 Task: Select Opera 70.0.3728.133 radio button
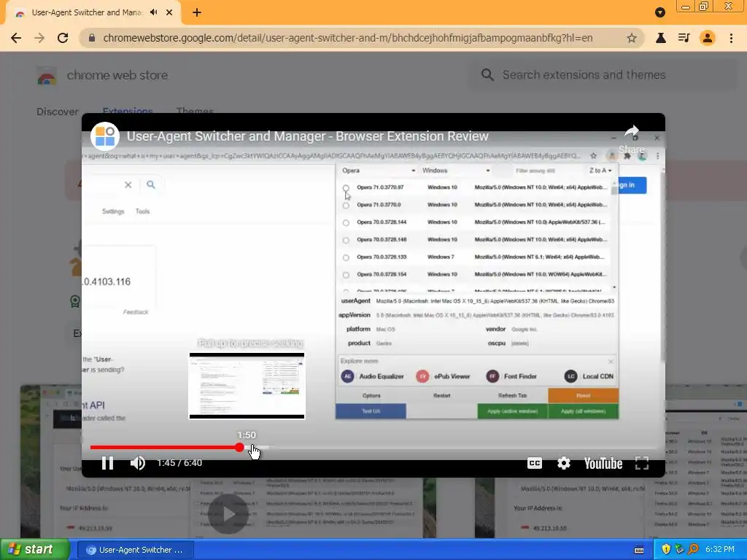coord(346,257)
